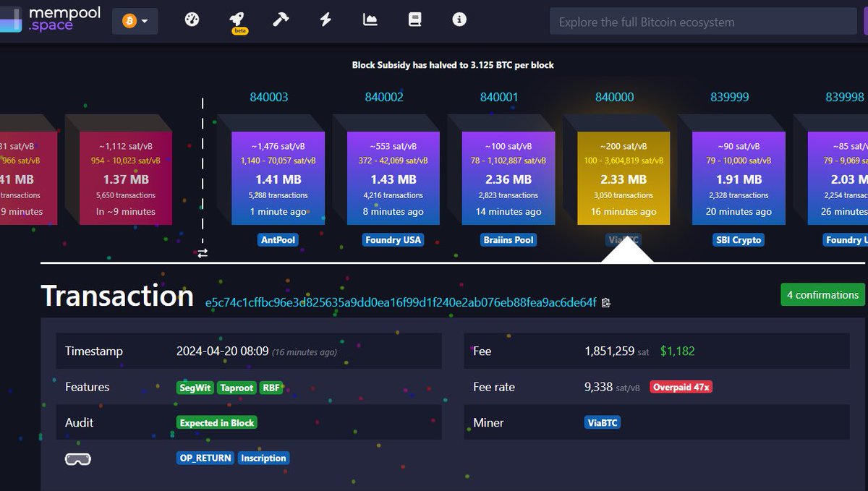This screenshot has height=491, width=868.
Task: Open the Foundry USA tag under 840002
Action: point(393,239)
